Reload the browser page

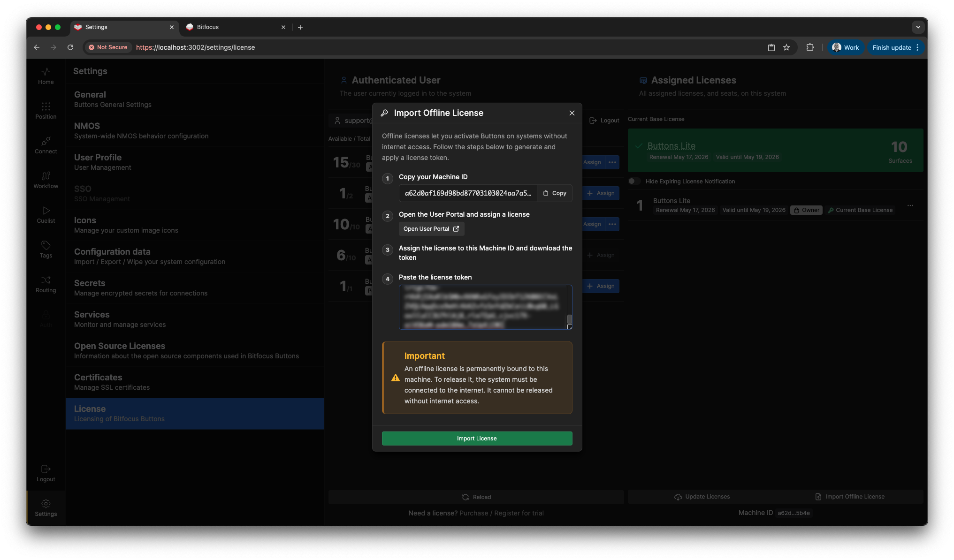tap(70, 47)
